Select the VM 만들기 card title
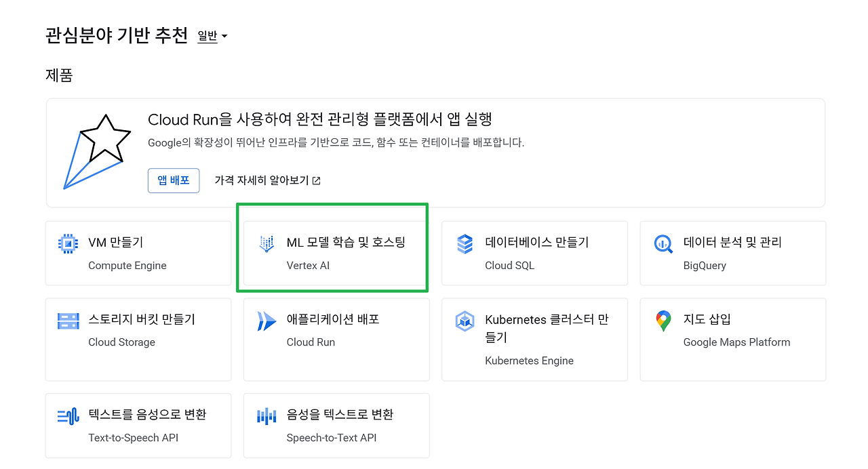Image resolution: width=868 pixels, height=469 pixels. click(x=115, y=243)
